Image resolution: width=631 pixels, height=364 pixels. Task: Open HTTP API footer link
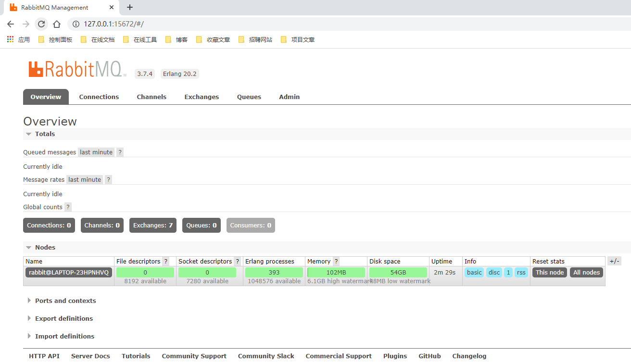click(44, 356)
